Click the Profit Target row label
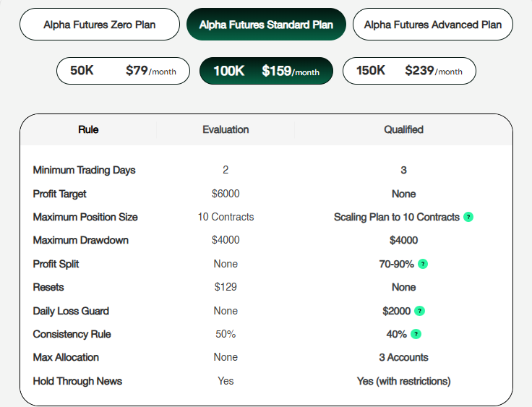 coord(60,194)
